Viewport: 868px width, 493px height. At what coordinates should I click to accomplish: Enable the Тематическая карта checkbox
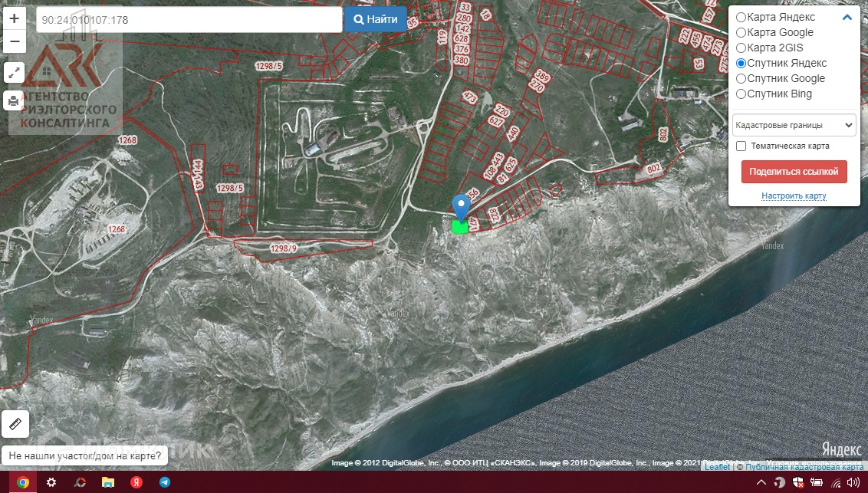tap(741, 146)
